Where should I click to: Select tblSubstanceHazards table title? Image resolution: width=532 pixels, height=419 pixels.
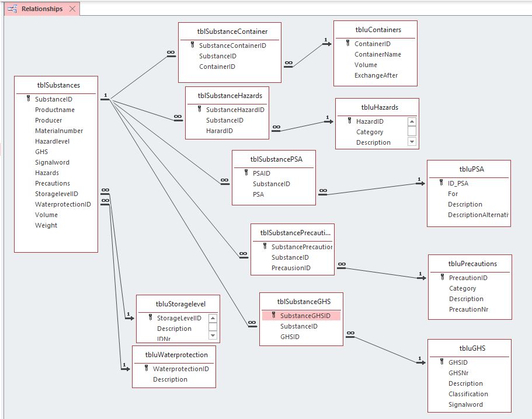(230, 96)
